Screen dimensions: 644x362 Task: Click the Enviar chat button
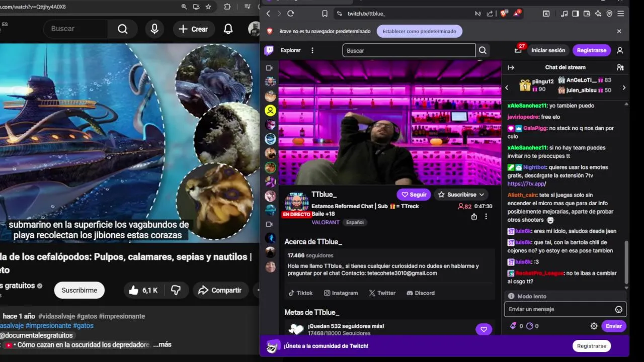click(x=614, y=326)
